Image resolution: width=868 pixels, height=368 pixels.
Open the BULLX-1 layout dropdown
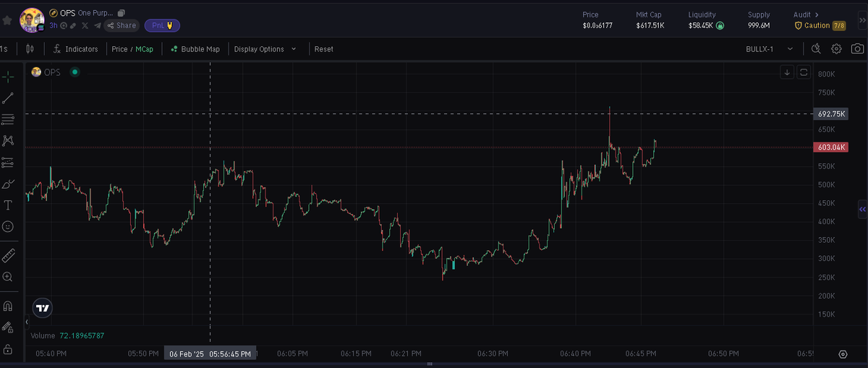[x=770, y=49]
